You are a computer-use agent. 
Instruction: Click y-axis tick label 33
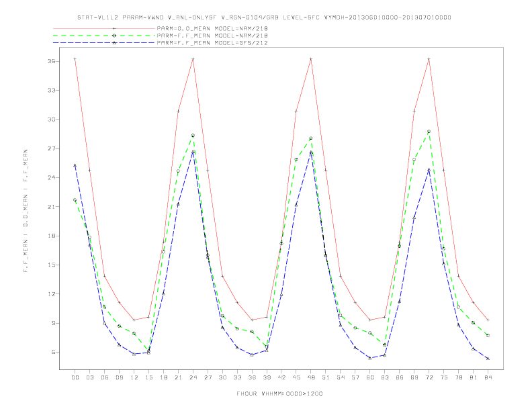[52, 91]
